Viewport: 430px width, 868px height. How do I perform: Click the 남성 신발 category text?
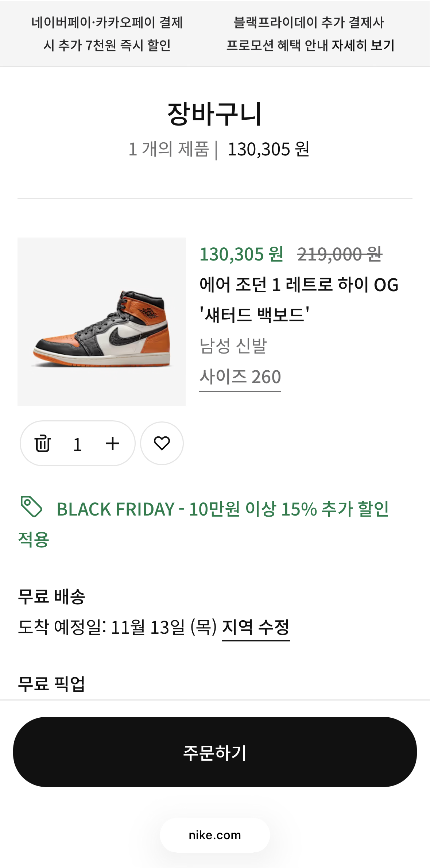tap(233, 346)
